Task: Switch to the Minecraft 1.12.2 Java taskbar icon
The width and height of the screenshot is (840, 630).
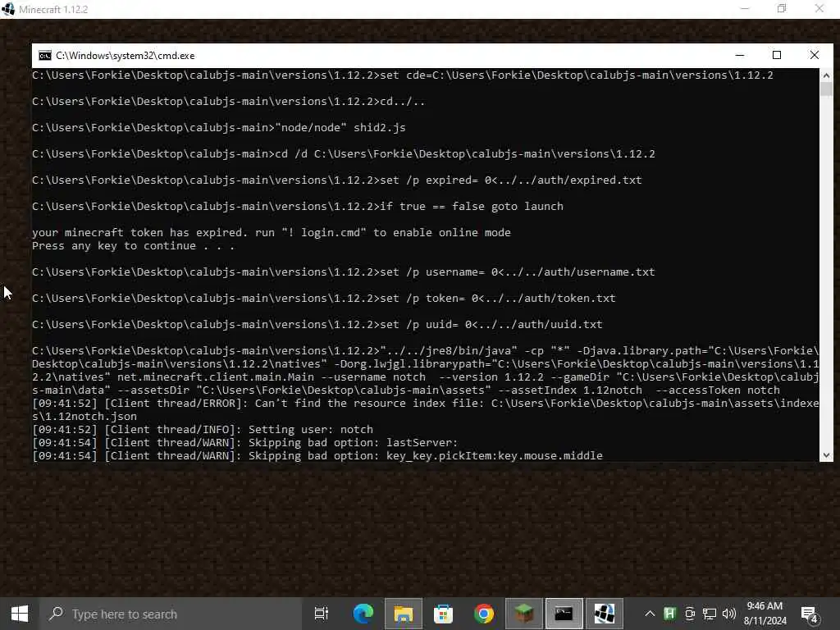Action: [605, 614]
